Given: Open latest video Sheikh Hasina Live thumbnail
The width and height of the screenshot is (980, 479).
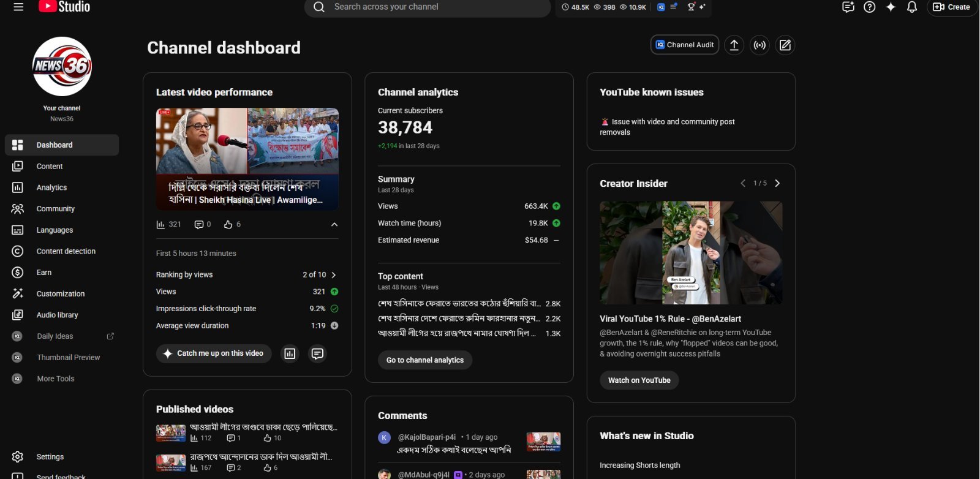Looking at the screenshot, I should [247, 159].
